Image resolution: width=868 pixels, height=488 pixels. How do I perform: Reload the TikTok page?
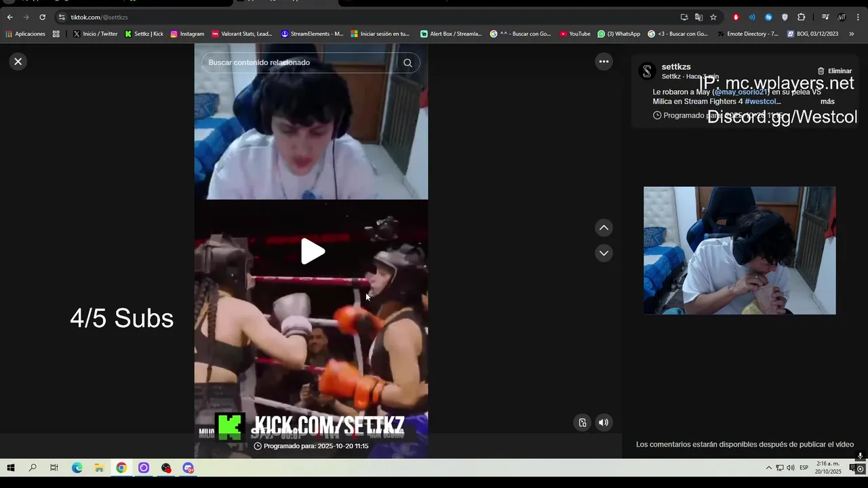42,17
